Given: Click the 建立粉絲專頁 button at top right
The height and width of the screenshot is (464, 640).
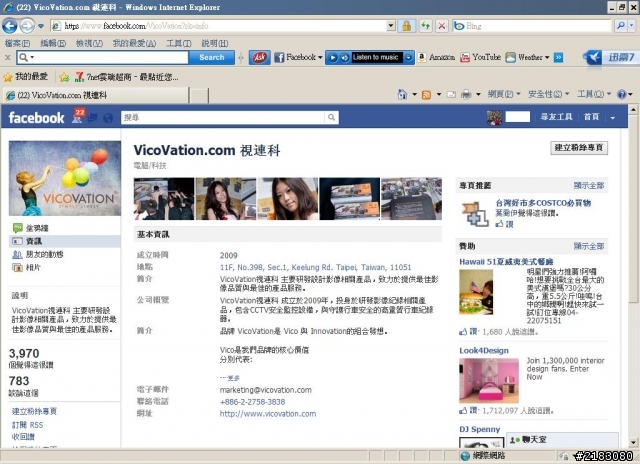Looking at the screenshot, I should [x=579, y=148].
